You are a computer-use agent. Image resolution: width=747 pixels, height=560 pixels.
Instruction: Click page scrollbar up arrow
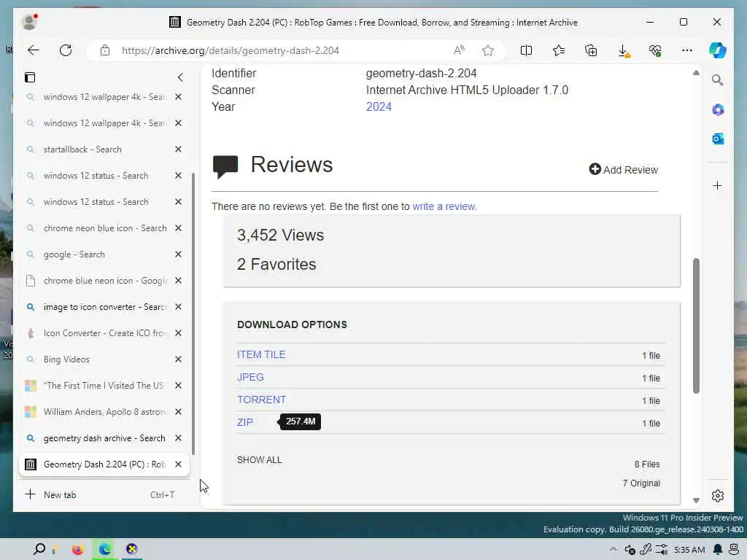coord(696,73)
